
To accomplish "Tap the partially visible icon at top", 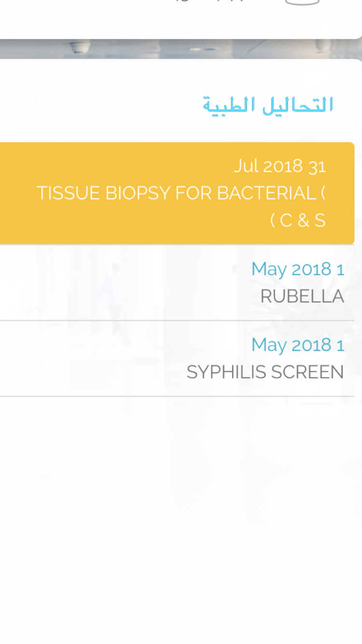I will coord(303,2).
